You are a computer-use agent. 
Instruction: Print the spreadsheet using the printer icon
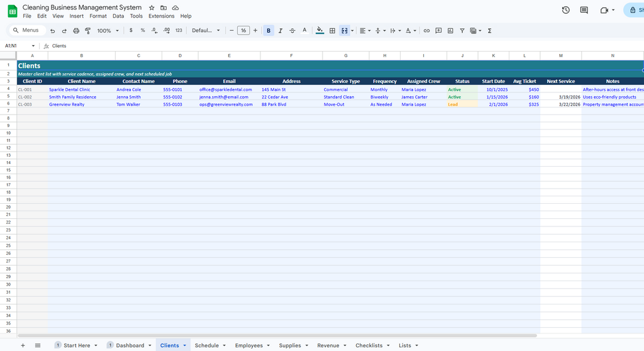coord(76,31)
